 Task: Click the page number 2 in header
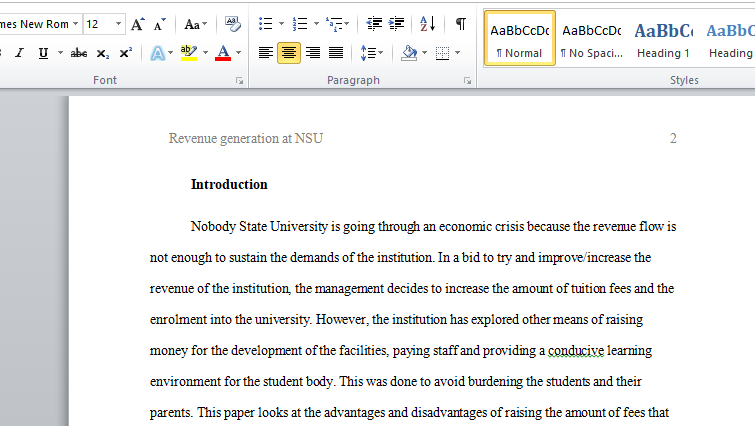[673, 138]
